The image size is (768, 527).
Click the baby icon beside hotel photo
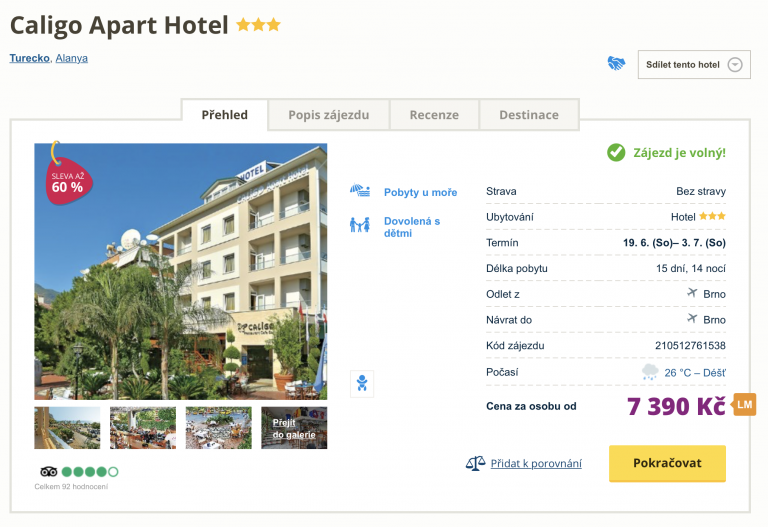361,382
